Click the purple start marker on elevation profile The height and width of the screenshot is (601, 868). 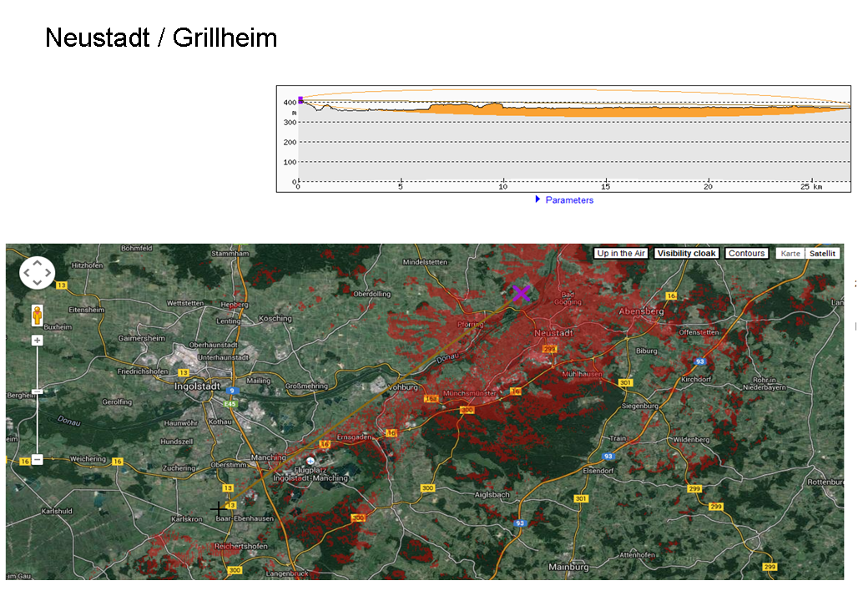pyautogui.click(x=300, y=99)
